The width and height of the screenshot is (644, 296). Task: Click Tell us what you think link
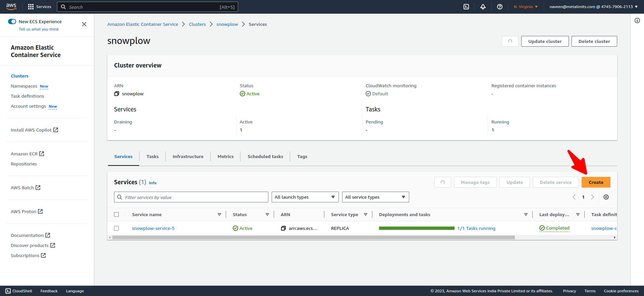tap(39, 29)
